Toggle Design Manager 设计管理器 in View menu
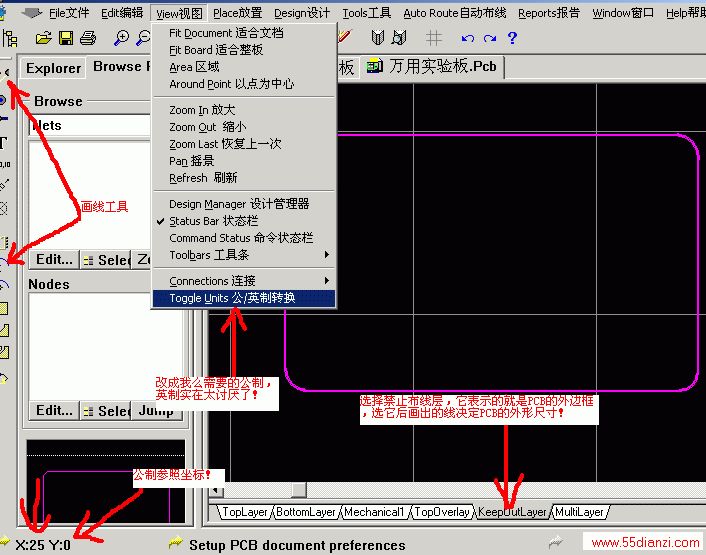The width and height of the screenshot is (706, 555). [244, 204]
